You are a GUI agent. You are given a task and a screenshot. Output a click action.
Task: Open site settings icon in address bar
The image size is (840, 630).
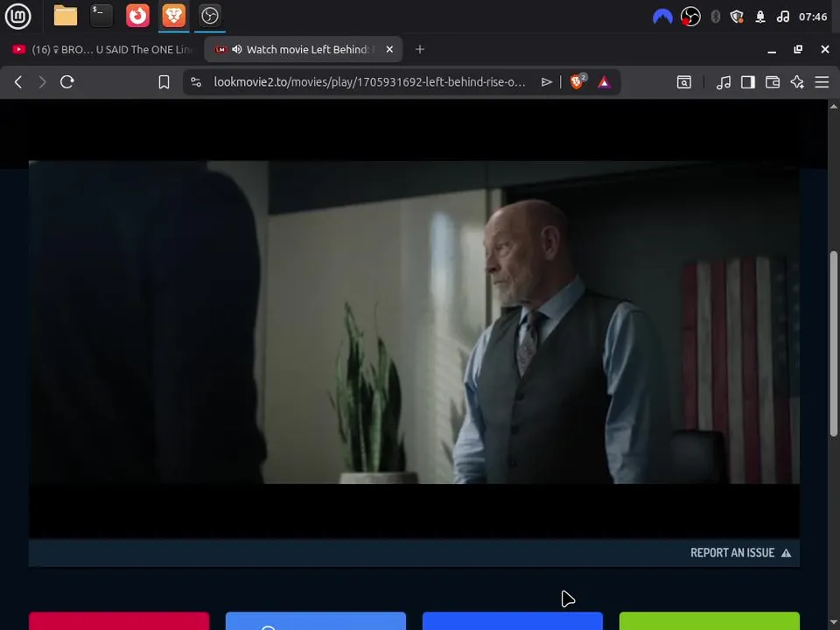pyautogui.click(x=196, y=82)
